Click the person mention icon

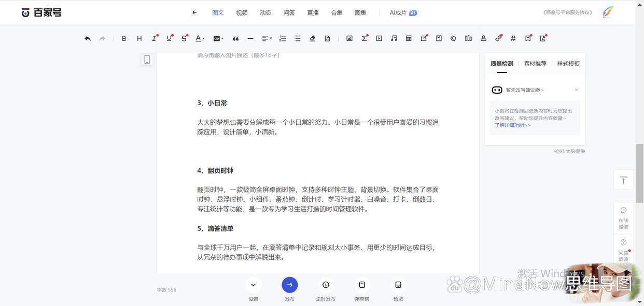483,38
